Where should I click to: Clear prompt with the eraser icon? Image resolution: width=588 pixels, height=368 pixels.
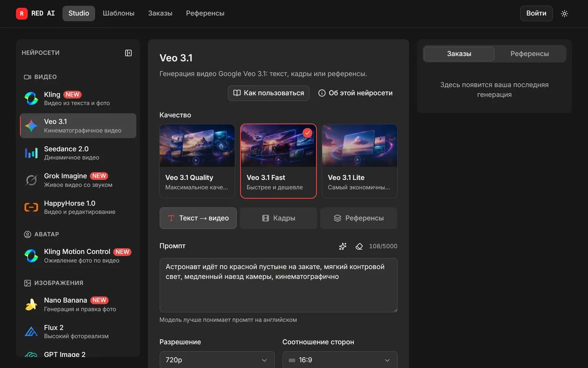(359, 246)
